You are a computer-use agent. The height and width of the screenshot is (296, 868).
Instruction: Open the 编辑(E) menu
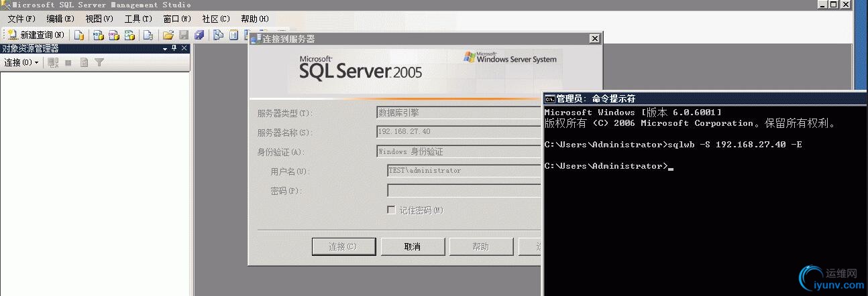coord(60,19)
